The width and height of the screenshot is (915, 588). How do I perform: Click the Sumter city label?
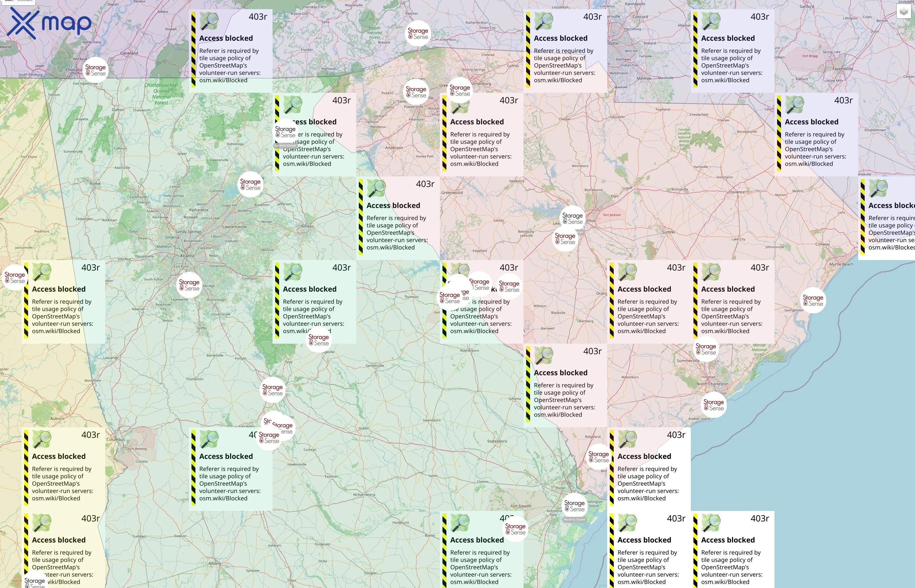click(669, 232)
